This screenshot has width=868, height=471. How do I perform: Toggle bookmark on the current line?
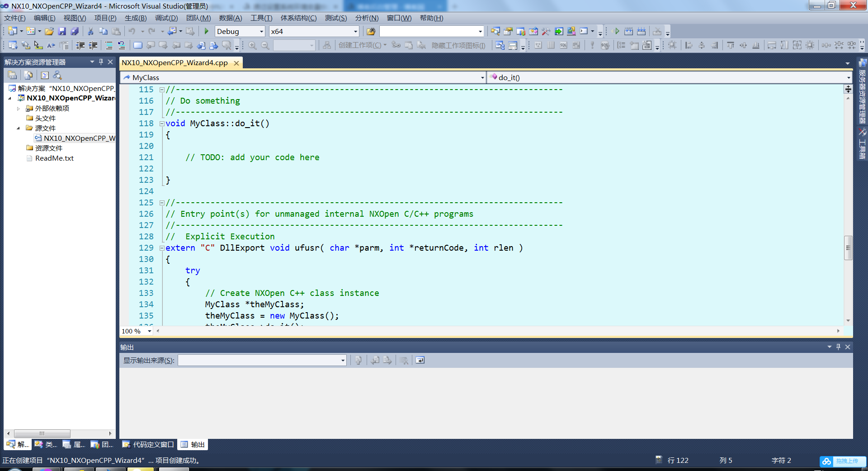point(138,45)
